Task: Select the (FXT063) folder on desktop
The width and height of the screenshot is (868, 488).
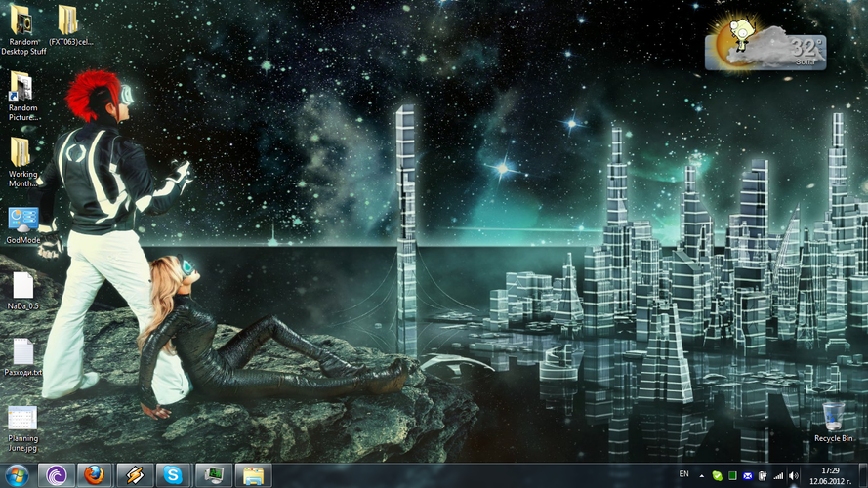Action: [x=68, y=21]
